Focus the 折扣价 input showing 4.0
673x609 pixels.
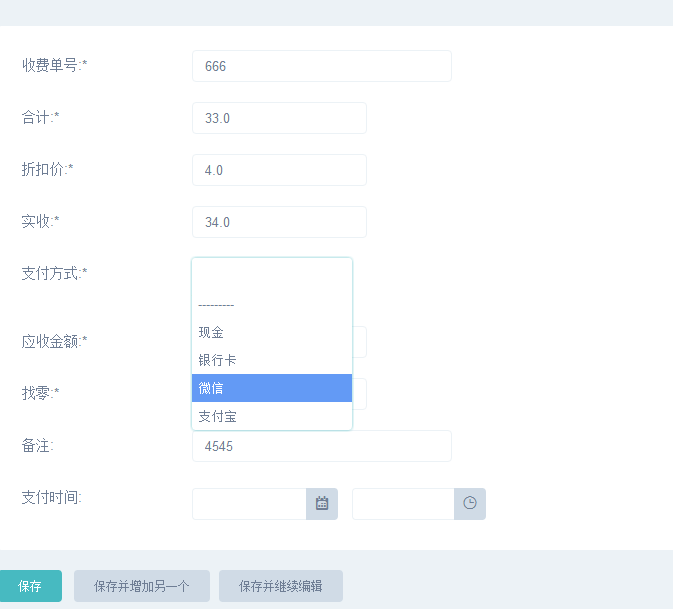[x=279, y=170]
